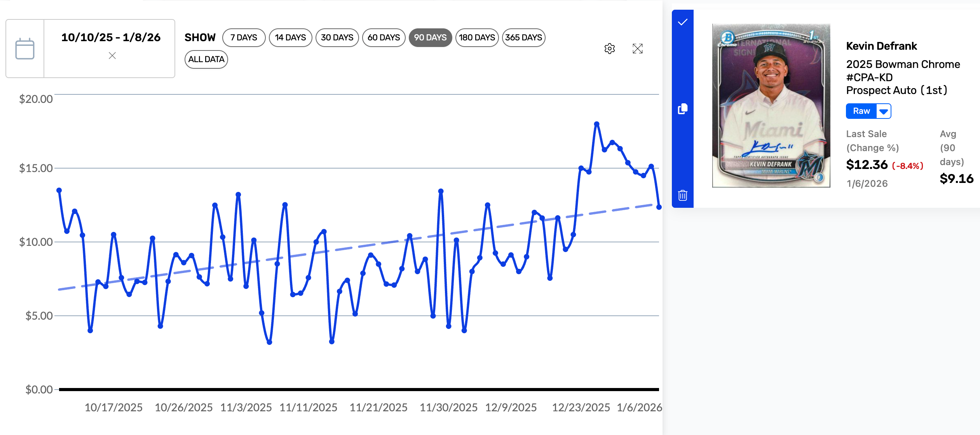
Task: Click the date range 10/10/25 - 1/8/26 field
Action: tap(111, 38)
